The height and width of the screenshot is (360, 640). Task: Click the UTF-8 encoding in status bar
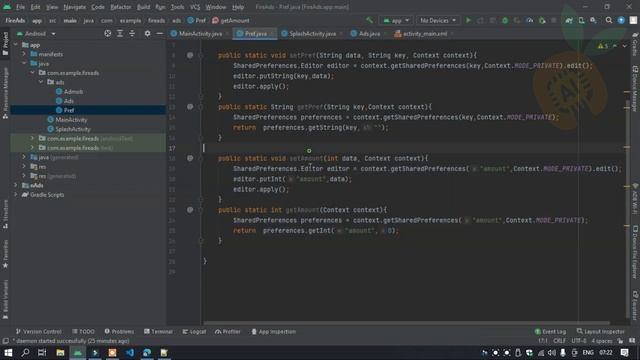tap(579, 341)
